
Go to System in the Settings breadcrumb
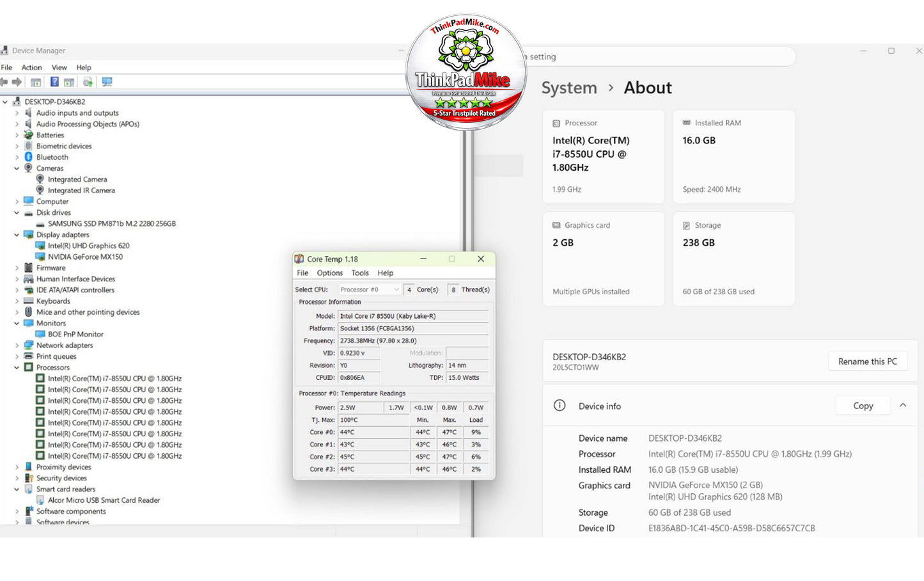point(569,88)
